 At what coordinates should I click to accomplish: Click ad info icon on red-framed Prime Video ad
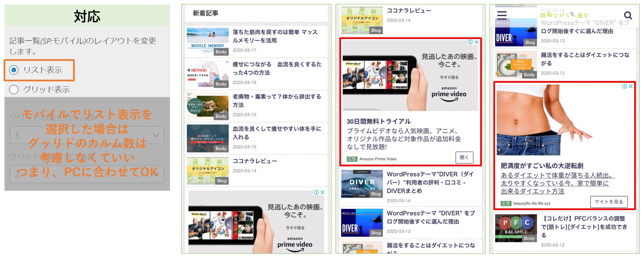470,42
